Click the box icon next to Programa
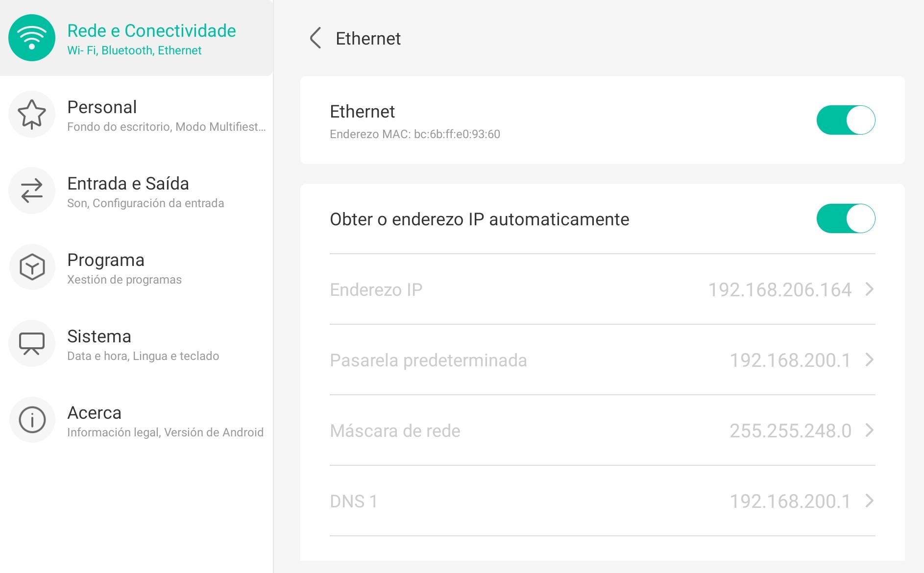924x573 pixels. coord(31,267)
